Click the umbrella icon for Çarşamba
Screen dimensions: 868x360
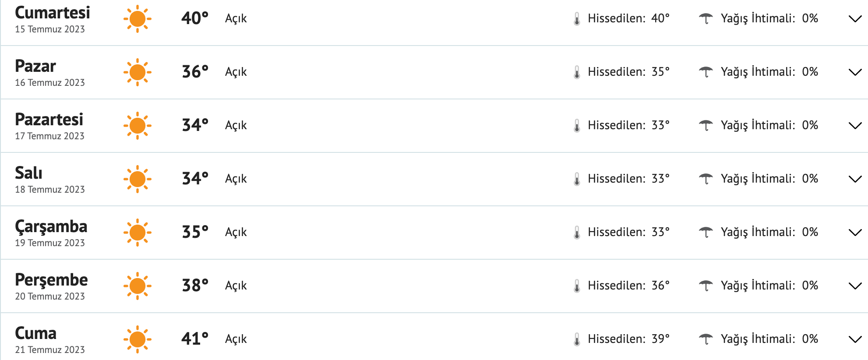[706, 232]
